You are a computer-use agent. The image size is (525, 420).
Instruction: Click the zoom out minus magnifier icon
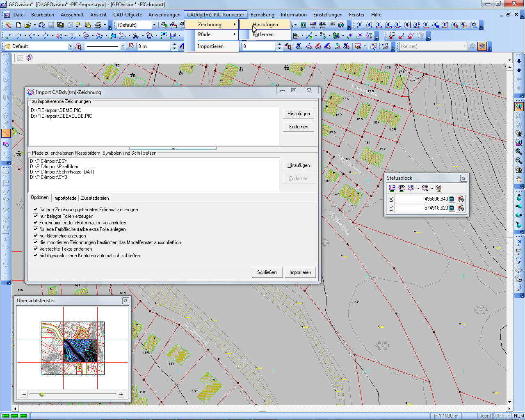coord(519,161)
